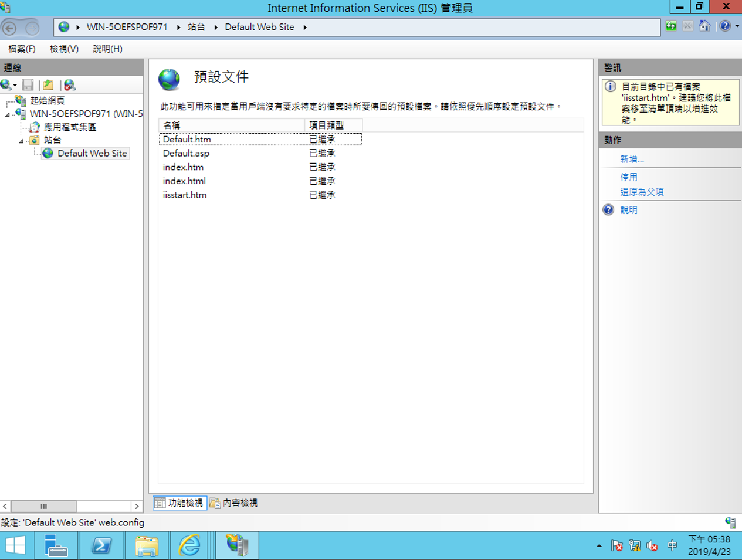Image resolution: width=742 pixels, height=560 pixels.
Task: Click the connections horizontal scrollbar thumb
Action: pyautogui.click(x=43, y=506)
